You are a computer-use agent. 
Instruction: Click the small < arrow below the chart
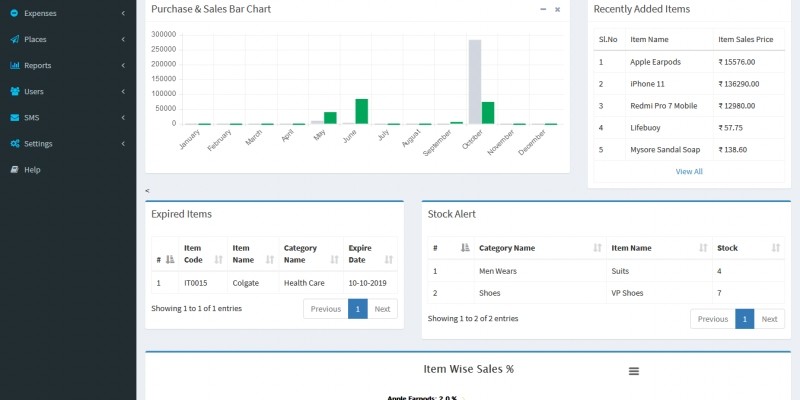(x=147, y=190)
